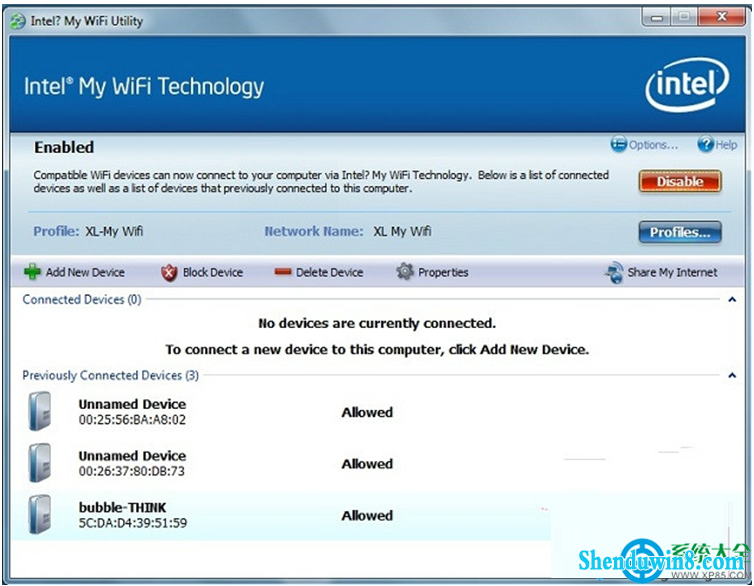
Task: Click the Connected Devices (0) header
Action: (x=82, y=299)
